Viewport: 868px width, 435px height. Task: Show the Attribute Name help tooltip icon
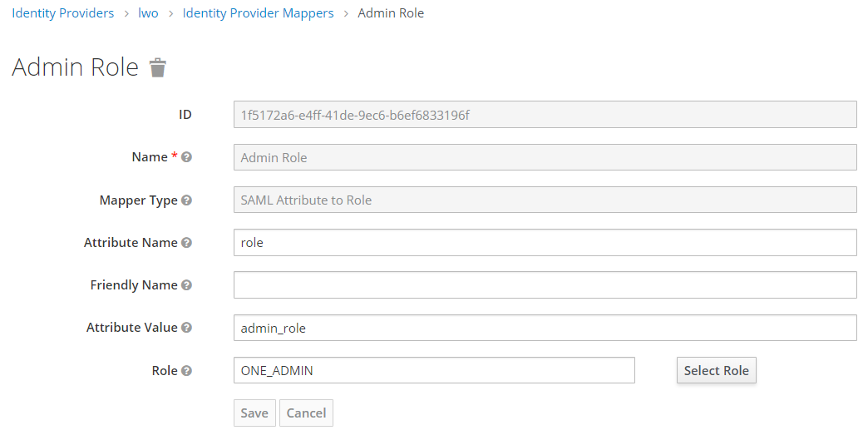tap(187, 243)
